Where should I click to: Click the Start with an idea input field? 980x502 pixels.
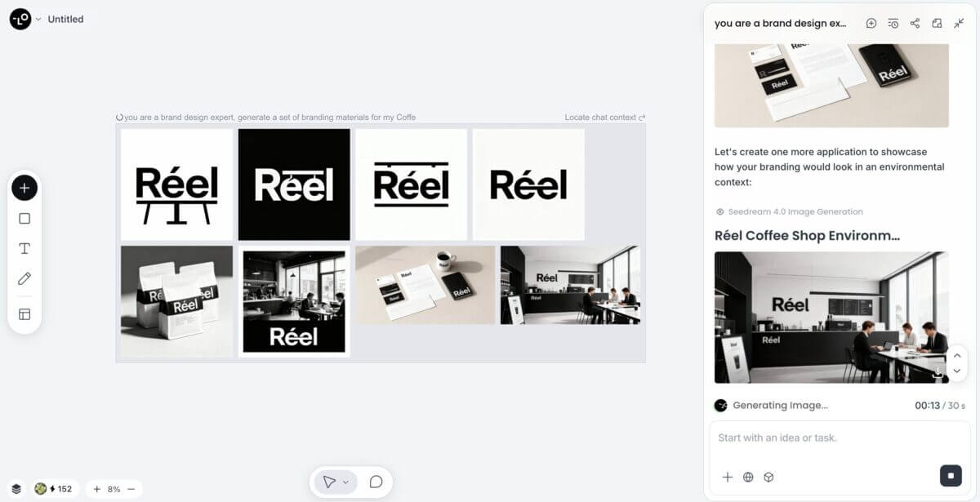pyautogui.click(x=840, y=438)
